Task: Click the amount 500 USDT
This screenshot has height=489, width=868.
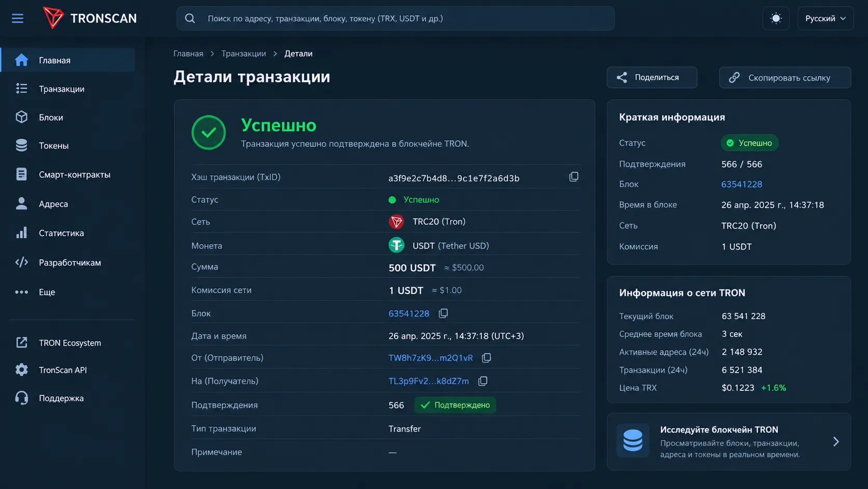Action: (x=412, y=268)
